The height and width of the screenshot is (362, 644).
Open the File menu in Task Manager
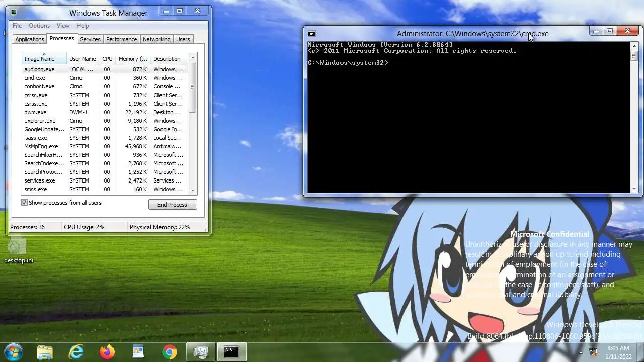click(x=17, y=26)
